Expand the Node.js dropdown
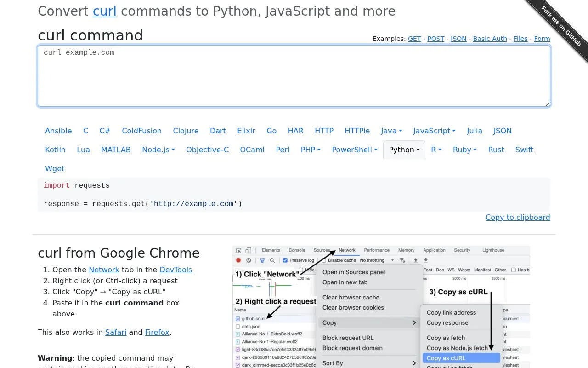588x368 pixels. 158,149
